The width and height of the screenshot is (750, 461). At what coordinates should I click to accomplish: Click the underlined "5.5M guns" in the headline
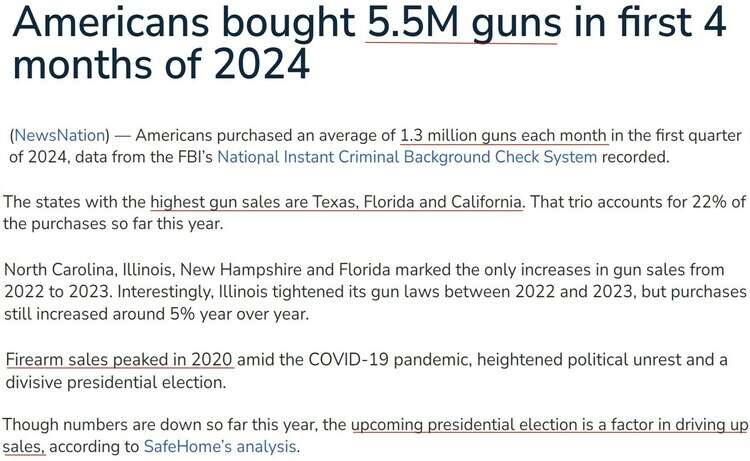[x=463, y=23]
